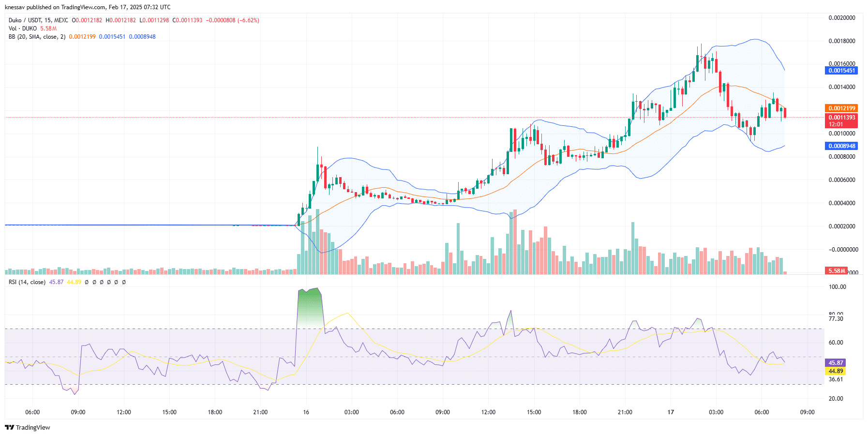Click the RSI (14, close) indicator label
868x436 pixels.
click(x=27, y=282)
